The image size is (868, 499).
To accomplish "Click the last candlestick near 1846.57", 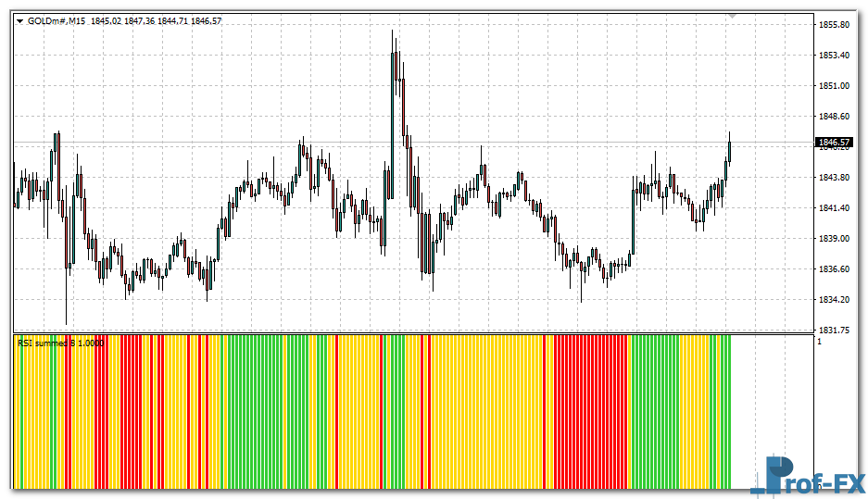I will [x=730, y=148].
